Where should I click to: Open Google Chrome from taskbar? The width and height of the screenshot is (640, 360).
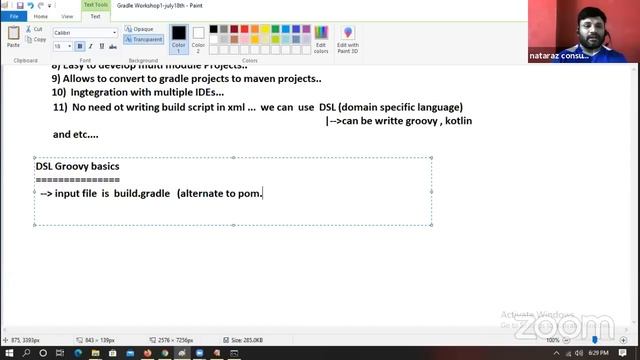(164, 353)
